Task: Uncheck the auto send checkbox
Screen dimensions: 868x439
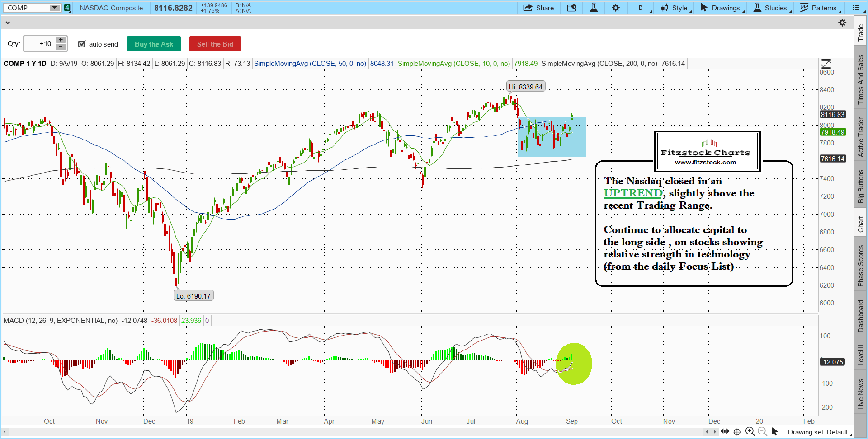Action: point(82,44)
